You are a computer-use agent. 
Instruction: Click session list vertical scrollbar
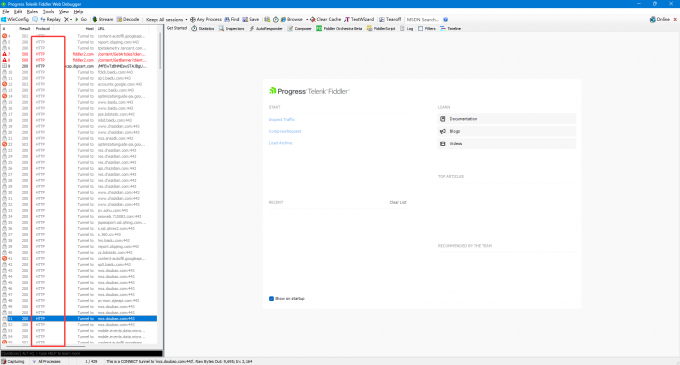pyautogui.click(x=160, y=50)
